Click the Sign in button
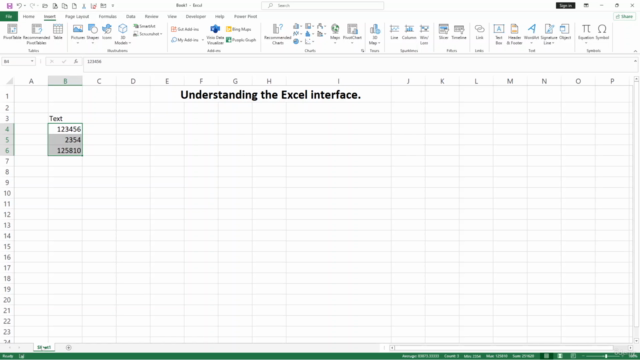The width and height of the screenshot is (640, 360). point(565,5)
